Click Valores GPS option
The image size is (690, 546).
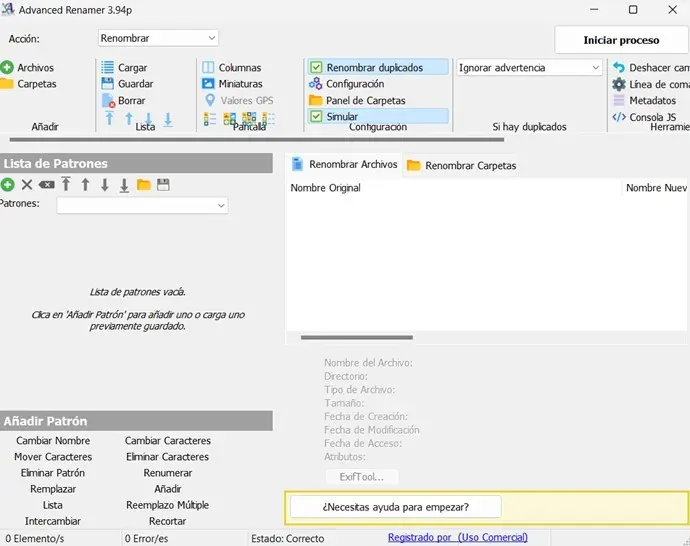239,100
